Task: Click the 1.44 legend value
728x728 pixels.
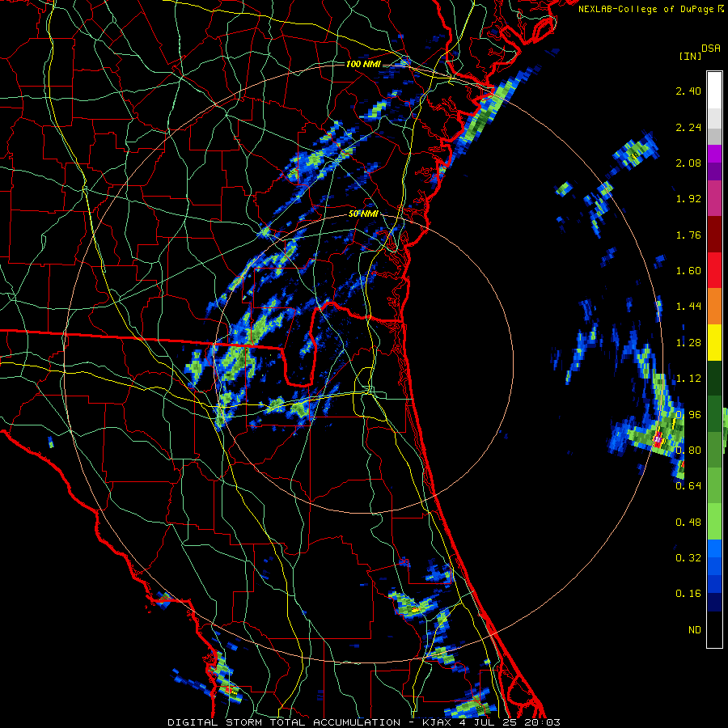Action: click(688, 307)
